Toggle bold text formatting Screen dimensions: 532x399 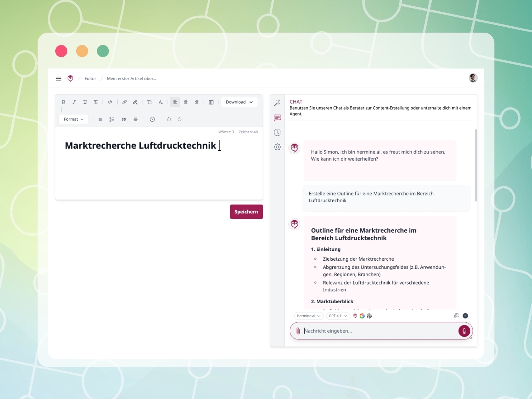click(63, 102)
